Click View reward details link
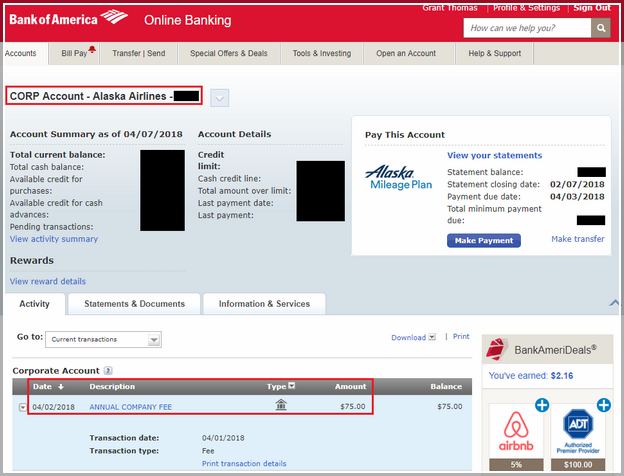 pyautogui.click(x=48, y=281)
